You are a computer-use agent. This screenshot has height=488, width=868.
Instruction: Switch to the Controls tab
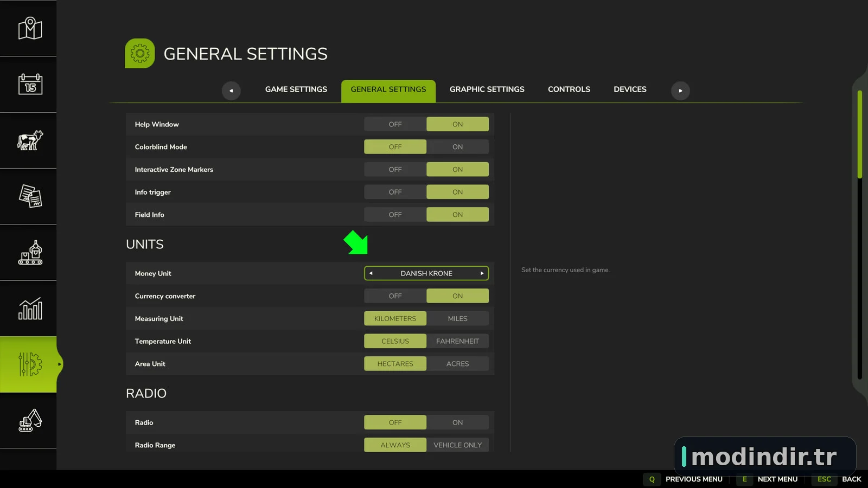(x=569, y=89)
